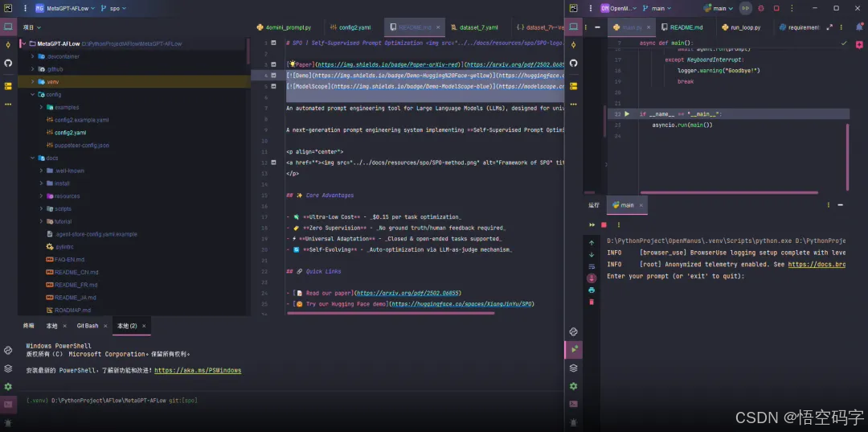Open Project tool window in OpenManus window
The width and height of the screenshot is (868, 432).
(574, 27)
